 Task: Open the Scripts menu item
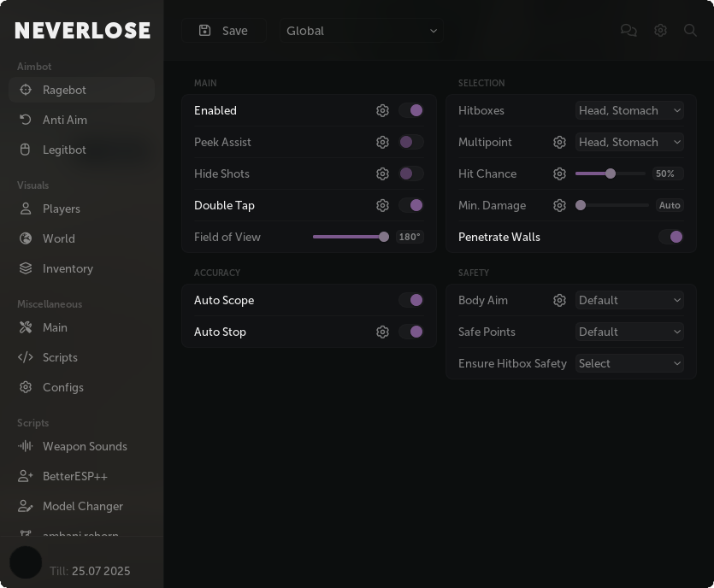click(81, 358)
